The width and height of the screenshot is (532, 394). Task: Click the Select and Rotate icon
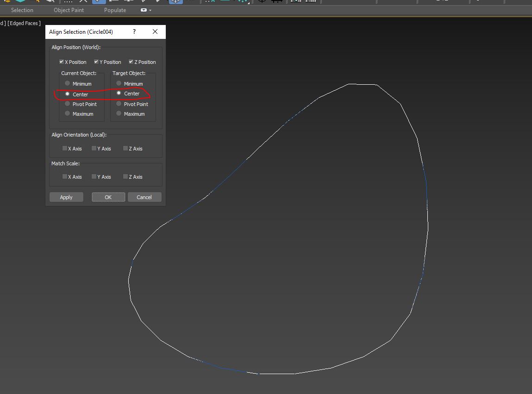(113, 2)
